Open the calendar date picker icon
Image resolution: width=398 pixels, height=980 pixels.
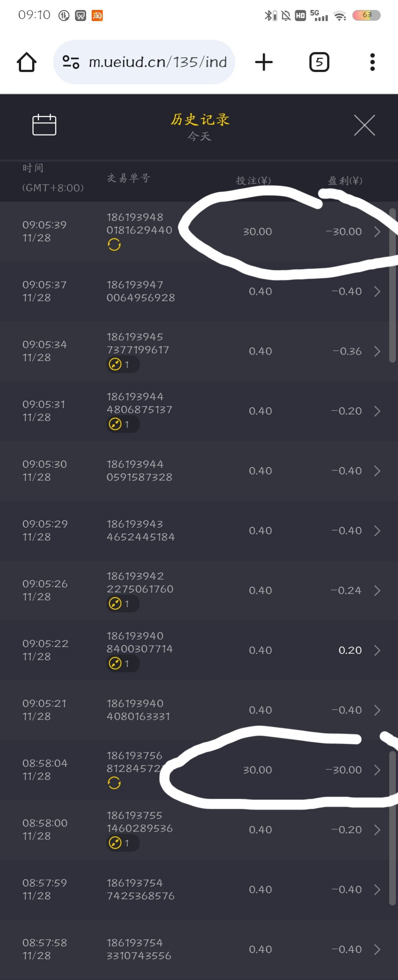[44, 125]
